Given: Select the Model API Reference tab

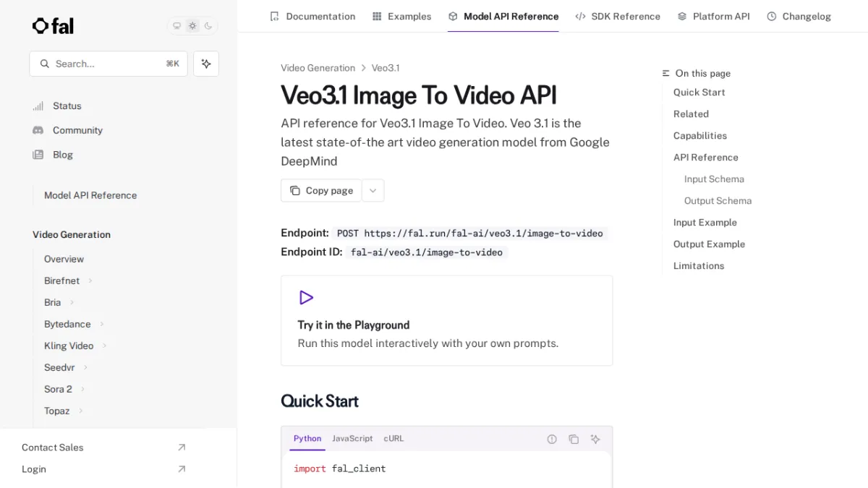Looking at the screenshot, I should [503, 16].
